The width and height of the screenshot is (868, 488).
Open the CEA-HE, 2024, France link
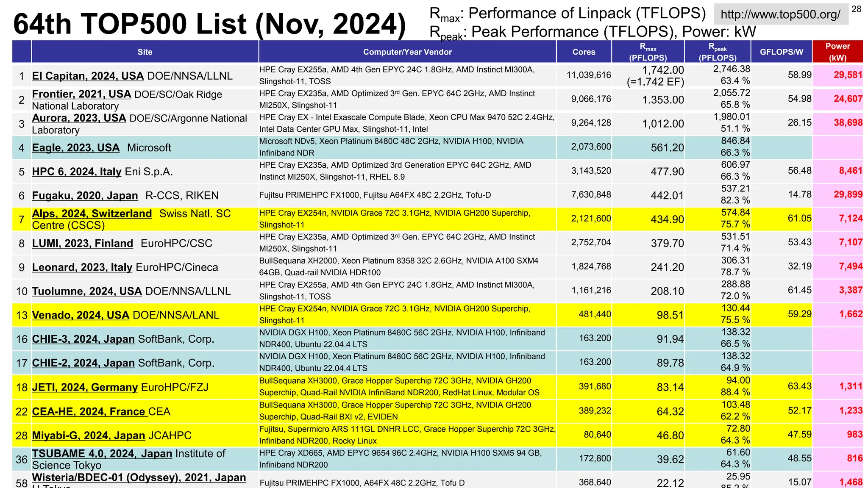[90, 411]
